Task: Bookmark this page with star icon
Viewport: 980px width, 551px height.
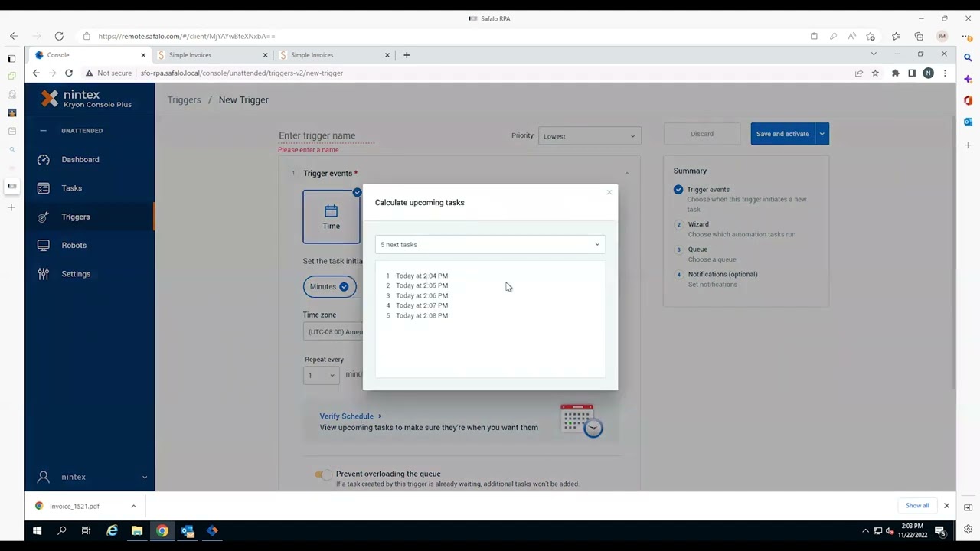Action: 875,73
